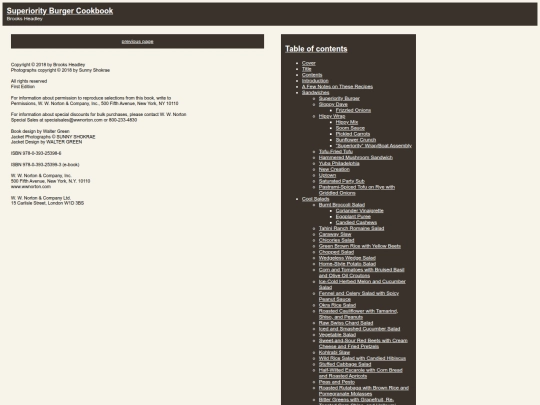
Task: Select the Hippy Mix entry
Action: [347, 122]
